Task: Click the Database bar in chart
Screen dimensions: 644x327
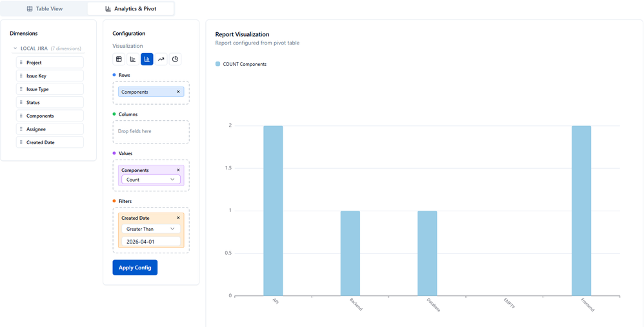Action: [x=427, y=253]
